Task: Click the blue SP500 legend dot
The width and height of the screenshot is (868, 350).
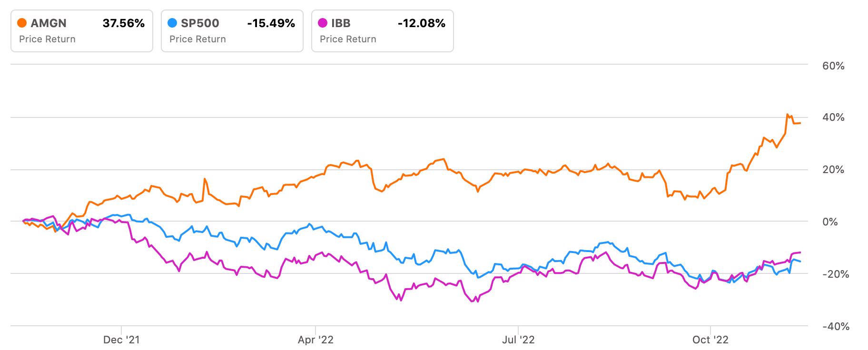Action: click(172, 23)
